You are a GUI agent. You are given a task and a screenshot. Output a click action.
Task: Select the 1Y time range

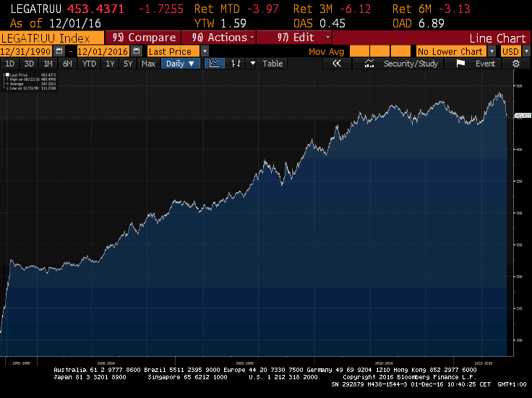tap(110, 64)
